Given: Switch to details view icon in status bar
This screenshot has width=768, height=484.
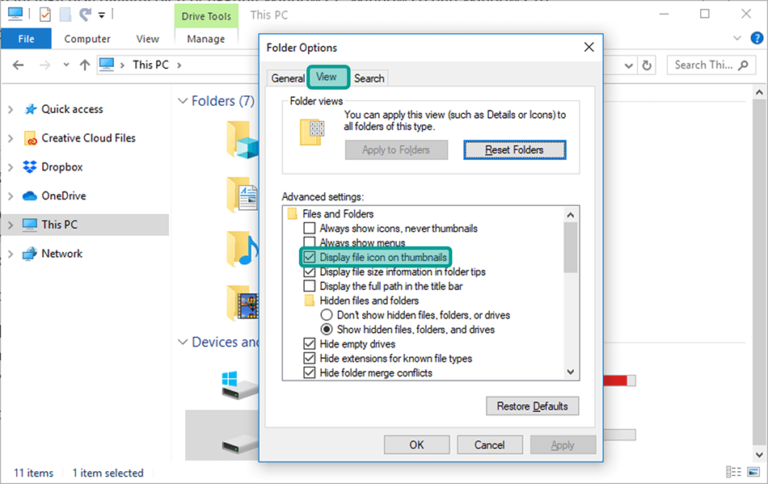Looking at the screenshot, I should (x=733, y=472).
